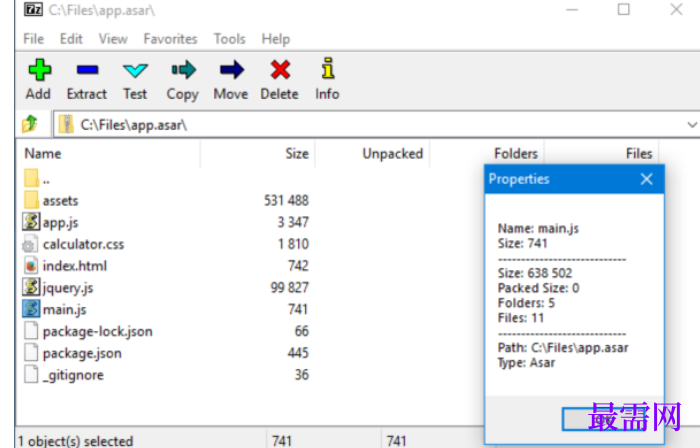Click 'Path: C:\Files\app.asar' in Properties
The width and height of the screenshot is (700, 448).
click(x=563, y=348)
